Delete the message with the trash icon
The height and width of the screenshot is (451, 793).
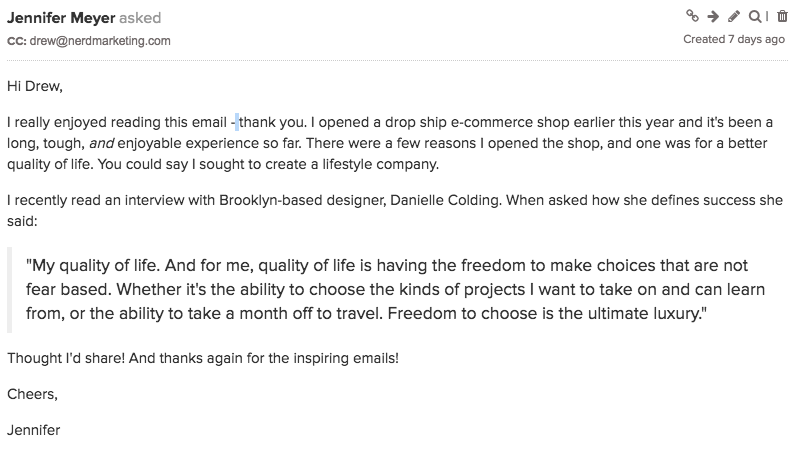click(x=782, y=17)
